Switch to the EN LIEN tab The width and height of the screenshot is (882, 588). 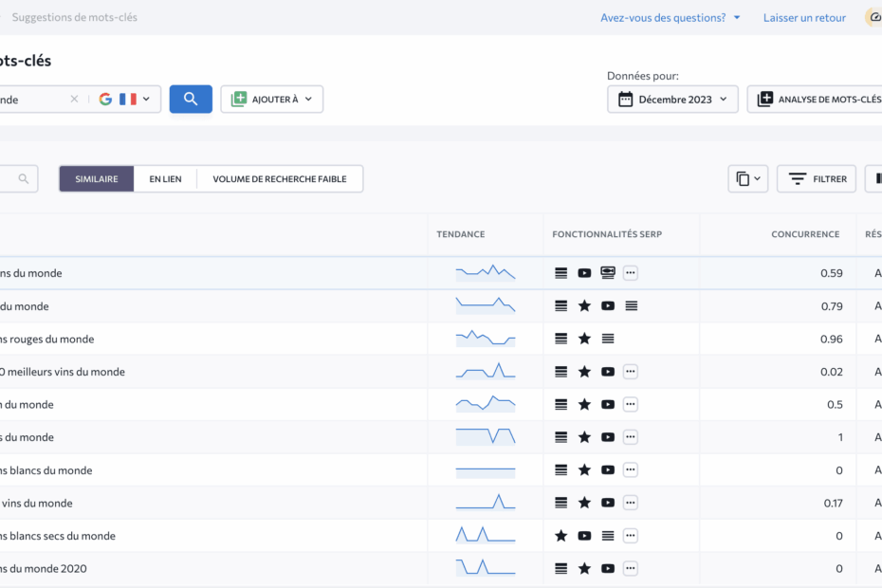pyautogui.click(x=165, y=179)
